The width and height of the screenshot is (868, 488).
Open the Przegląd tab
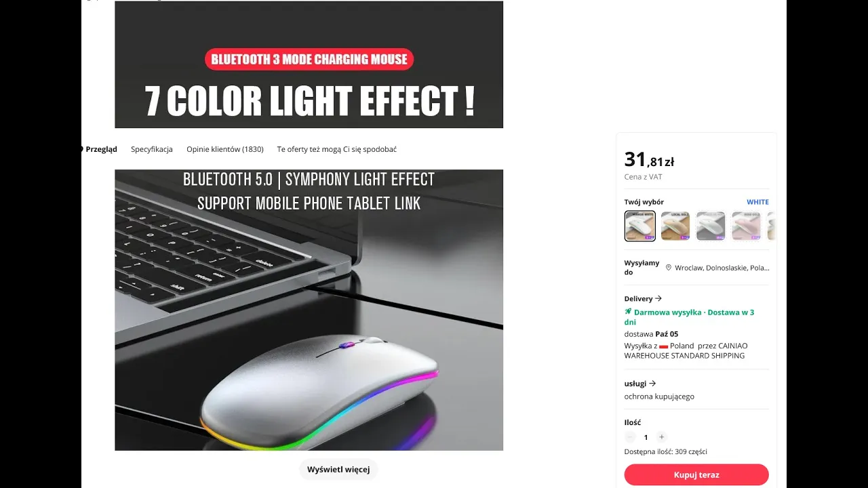[x=101, y=149]
